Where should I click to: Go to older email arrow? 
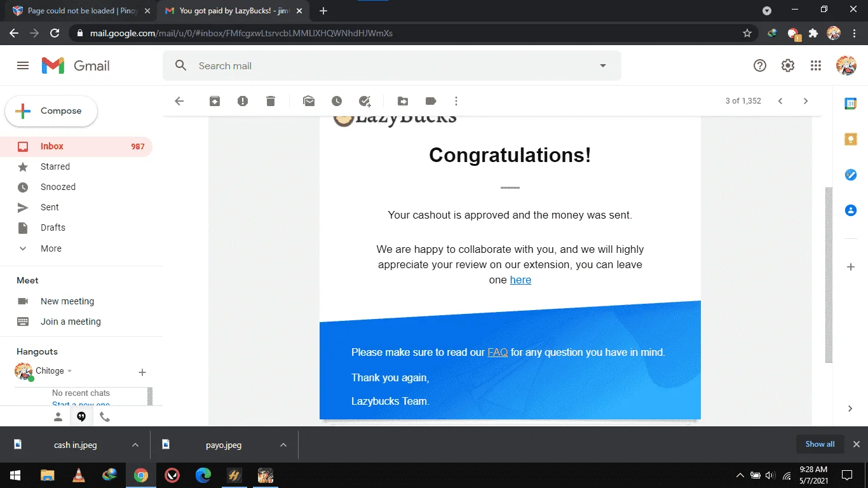(x=806, y=101)
